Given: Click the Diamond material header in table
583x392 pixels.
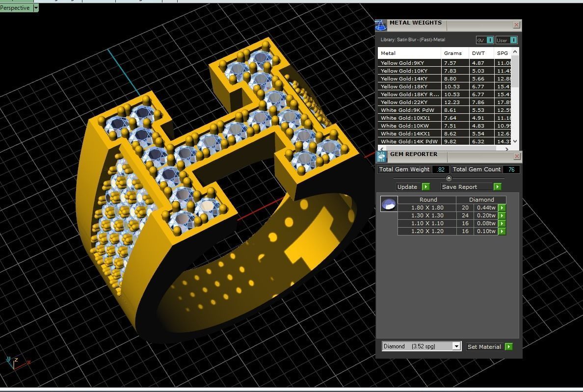Looking at the screenshot, I should pos(481,200).
